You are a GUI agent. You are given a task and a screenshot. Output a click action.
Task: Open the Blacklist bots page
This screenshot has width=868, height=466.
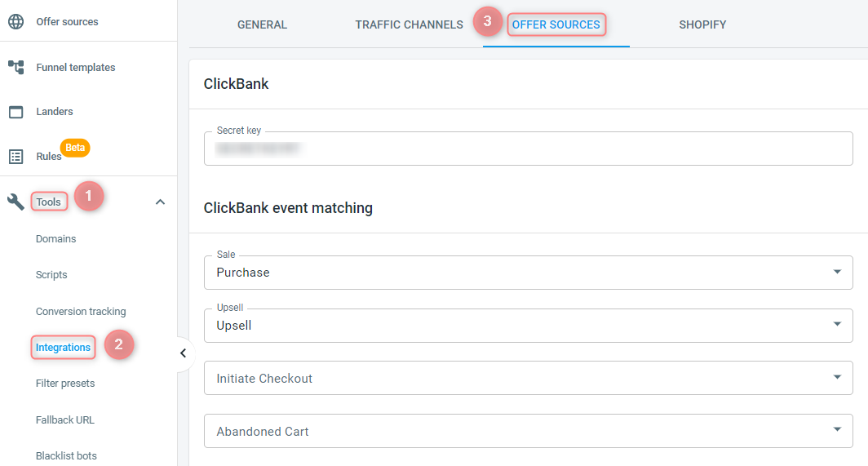(x=66, y=455)
